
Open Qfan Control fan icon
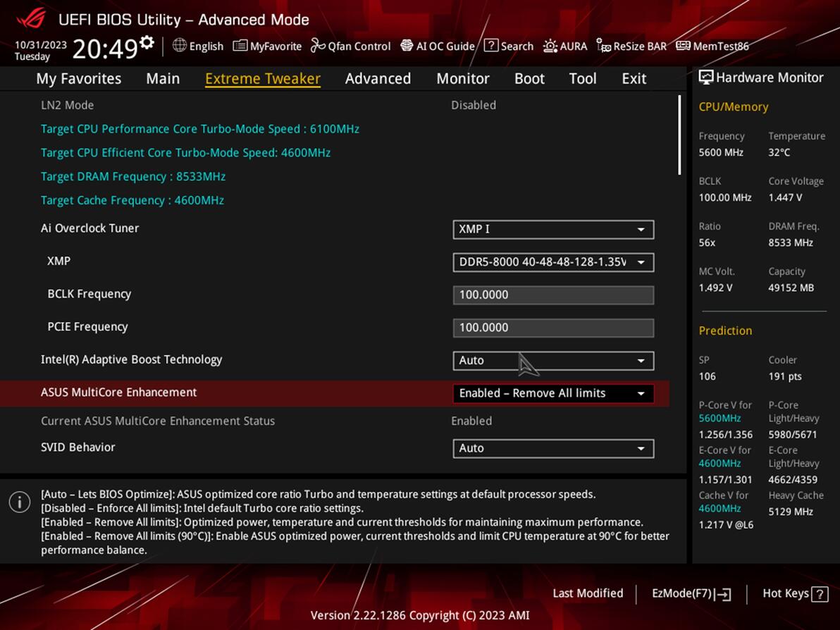click(x=318, y=46)
